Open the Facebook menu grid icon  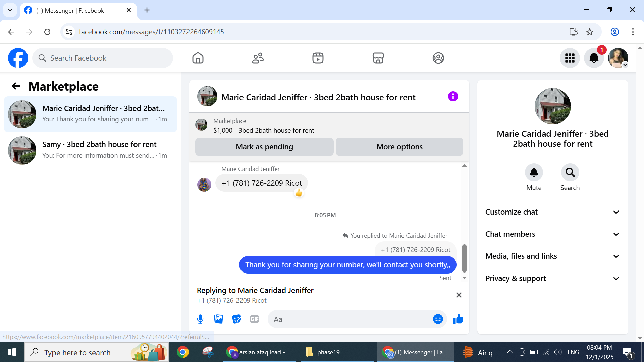pyautogui.click(x=570, y=58)
